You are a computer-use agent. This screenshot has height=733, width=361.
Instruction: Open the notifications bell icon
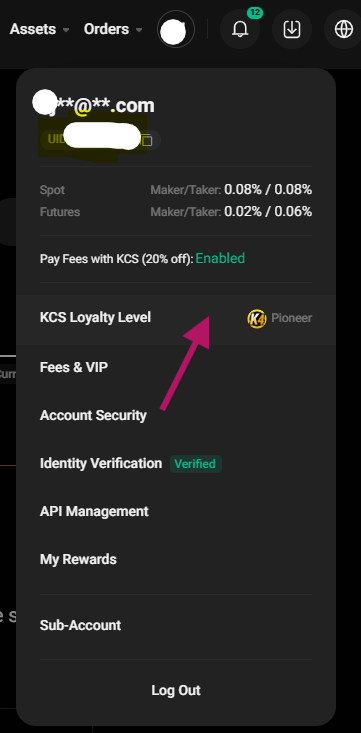click(x=240, y=29)
